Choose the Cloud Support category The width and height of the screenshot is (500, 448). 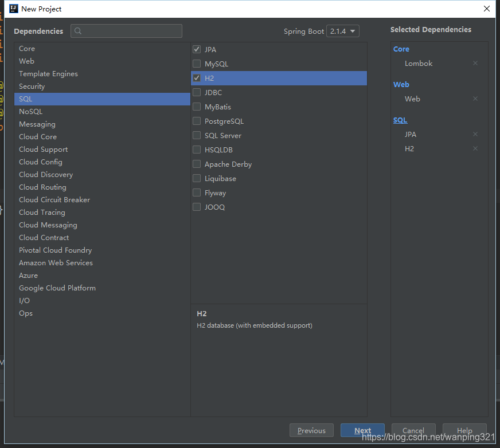pyautogui.click(x=102, y=150)
